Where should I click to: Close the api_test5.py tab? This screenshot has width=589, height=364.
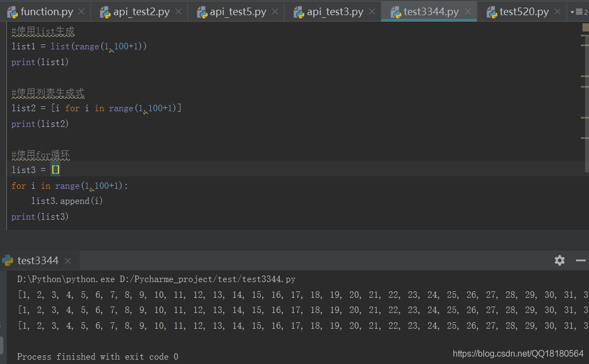275,12
